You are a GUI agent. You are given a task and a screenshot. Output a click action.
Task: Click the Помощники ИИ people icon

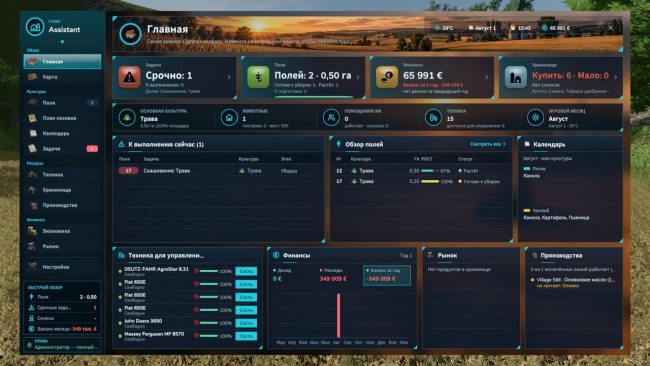coord(331,118)
